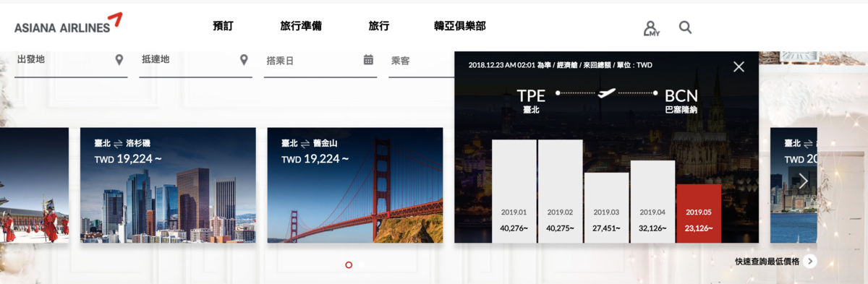
Task: Click the next arrow on the carousel
Action: click(803, 181)
